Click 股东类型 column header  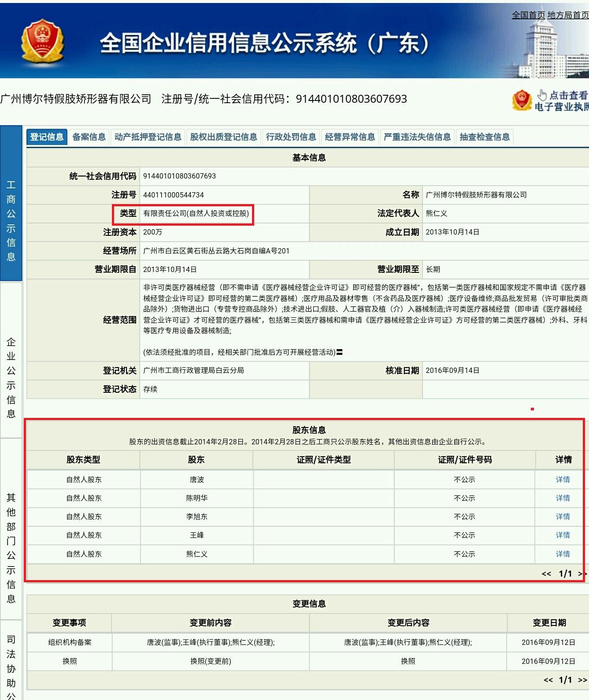point(83,460)
